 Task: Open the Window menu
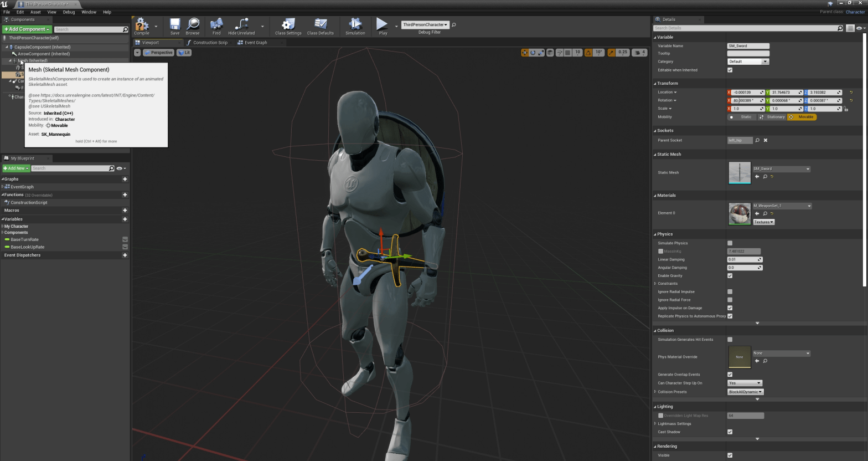tap(89, 12)
